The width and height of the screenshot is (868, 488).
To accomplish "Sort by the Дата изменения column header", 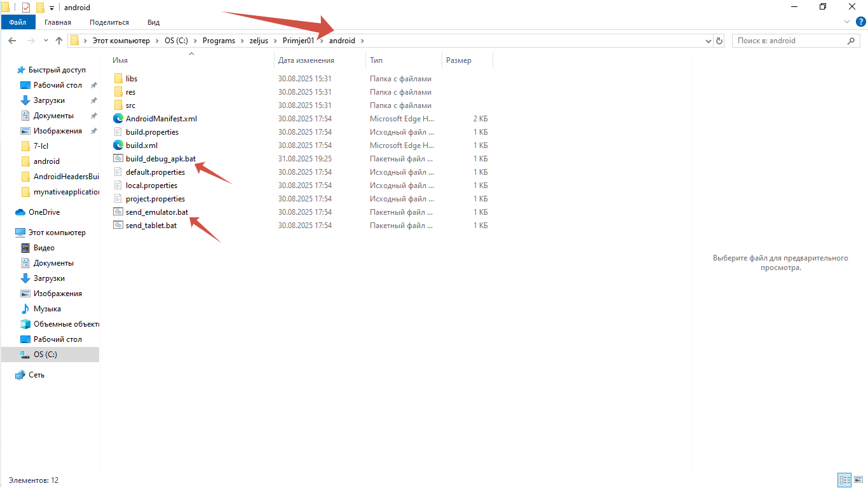I will [x=306, y=60].
